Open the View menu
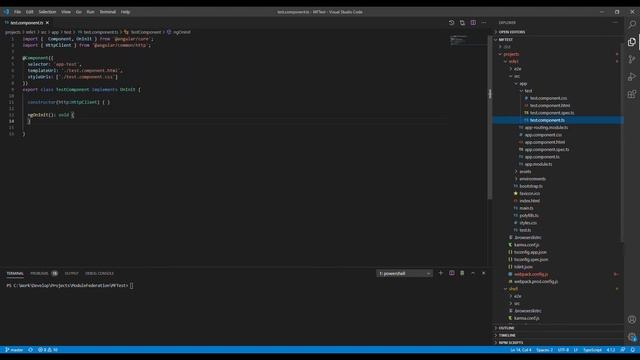This screenshot has width=640, height=360. (x=66, y=12)
